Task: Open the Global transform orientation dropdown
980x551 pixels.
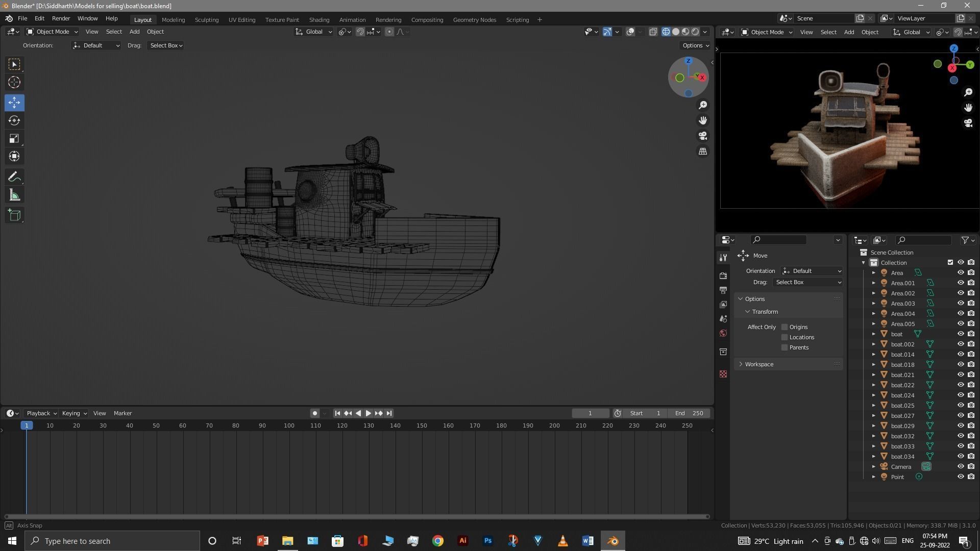Action: tap(313, 32)
